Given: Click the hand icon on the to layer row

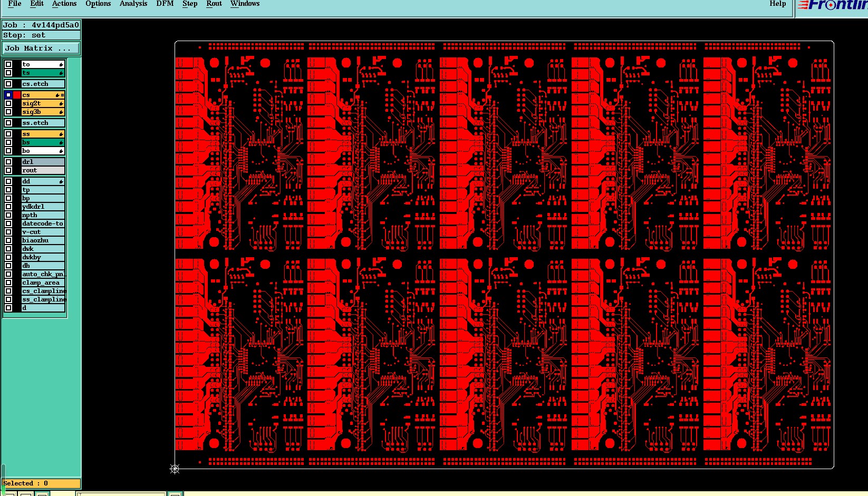Looking at the screenshot, I should click(61, 64).
